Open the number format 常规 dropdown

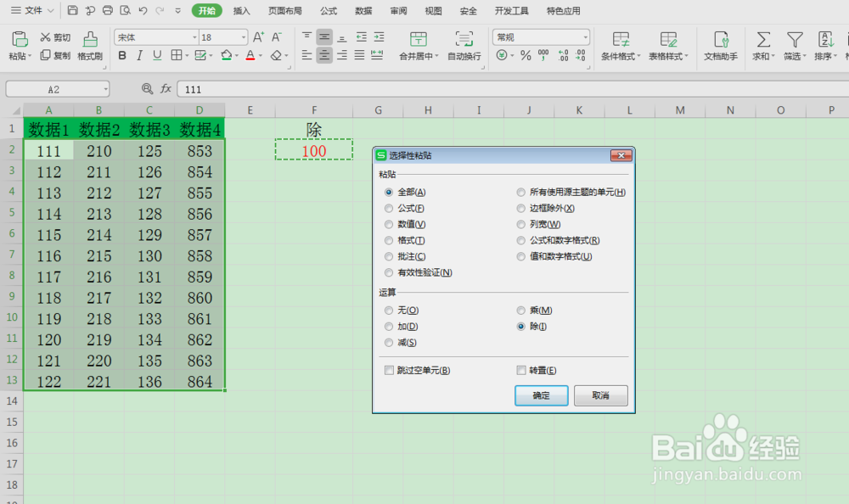click(x=585, y=37)
